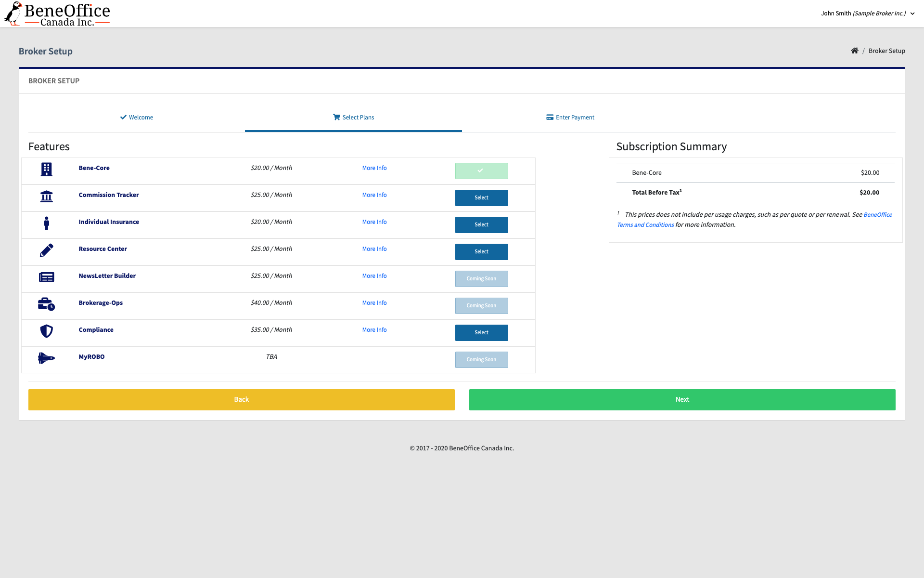Go to the Welcome step tab

pyautogui.click(x=137, y=118)
